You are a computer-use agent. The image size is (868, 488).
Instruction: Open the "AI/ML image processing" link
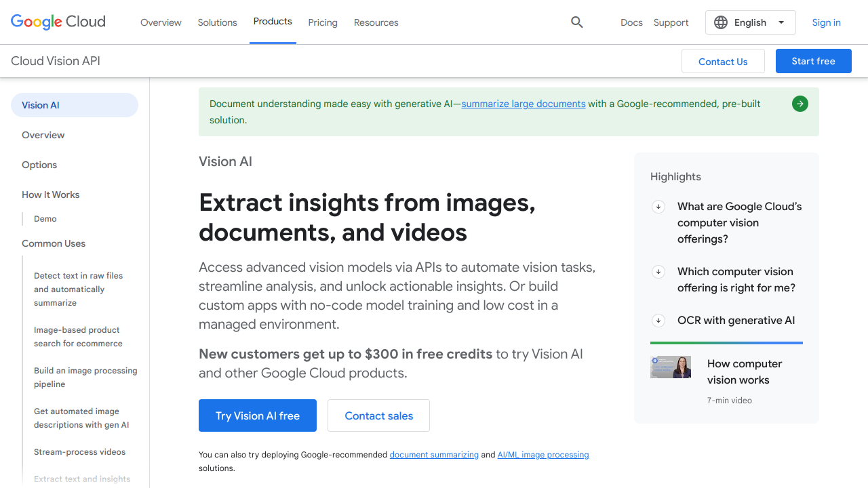(543, 455)
